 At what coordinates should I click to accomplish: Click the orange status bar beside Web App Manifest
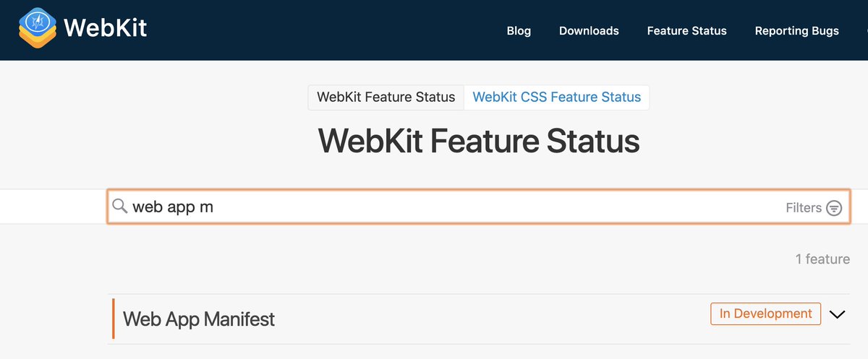[x=114, y=319]
